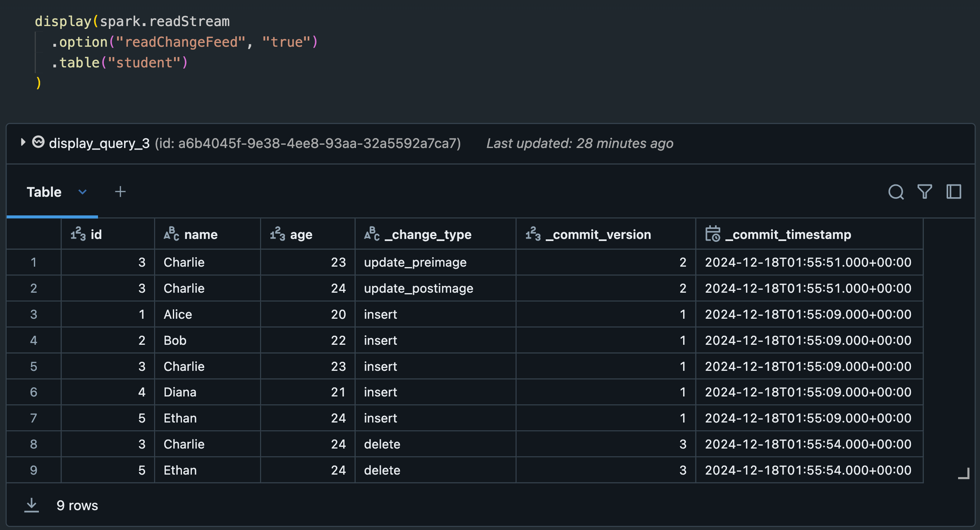Open the filter options for results

[925, 191]
